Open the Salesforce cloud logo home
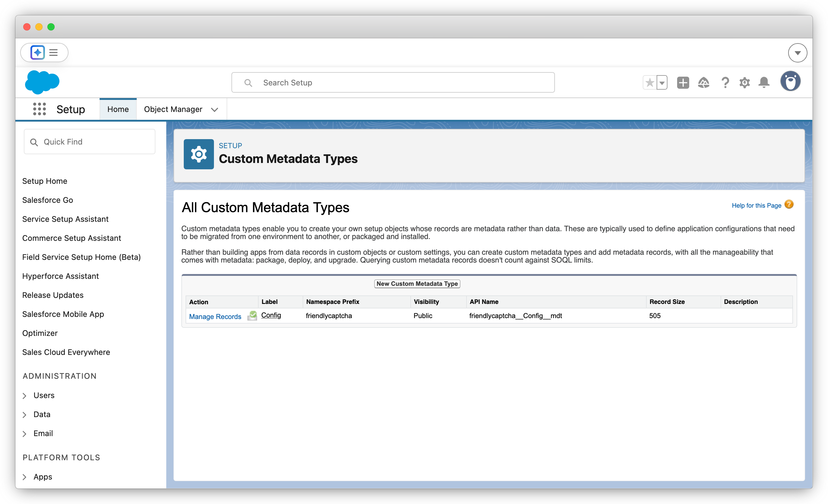Viewport: 828px width, 504px height. point(42,82)
